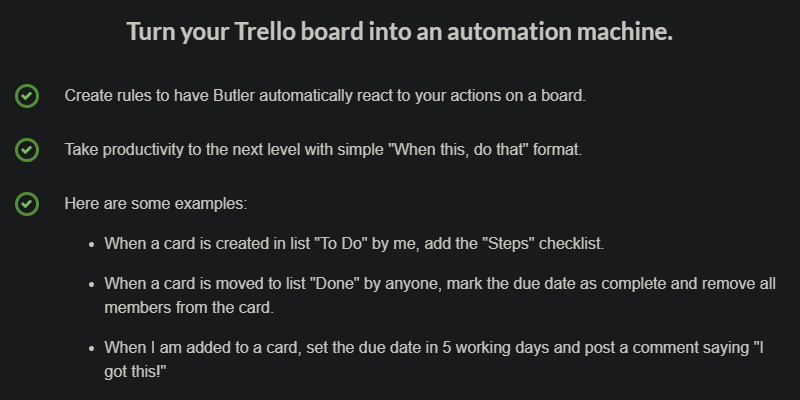800x400 pixels.
Task: Click the green checkmark beside "Create rules"
Action: point(27,96)
